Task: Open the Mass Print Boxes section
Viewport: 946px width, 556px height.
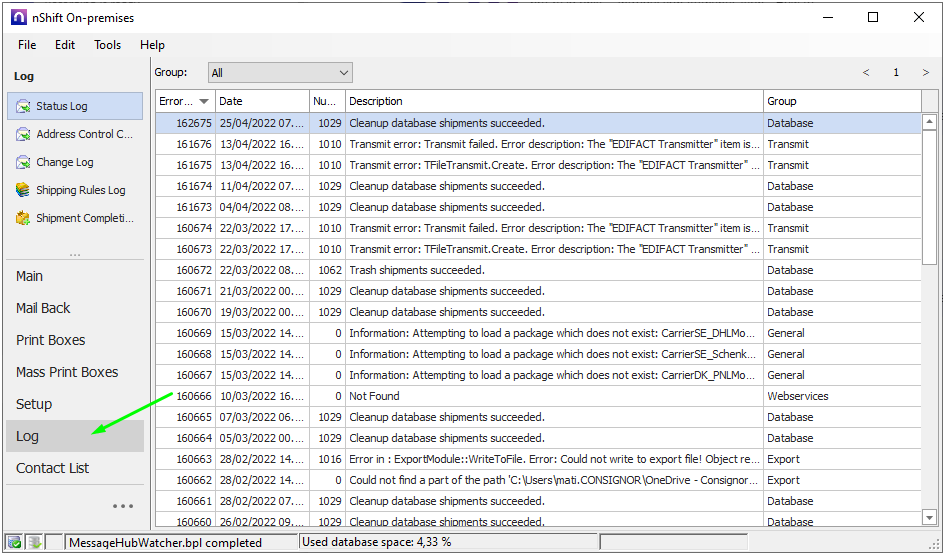Action: (67, 372)
